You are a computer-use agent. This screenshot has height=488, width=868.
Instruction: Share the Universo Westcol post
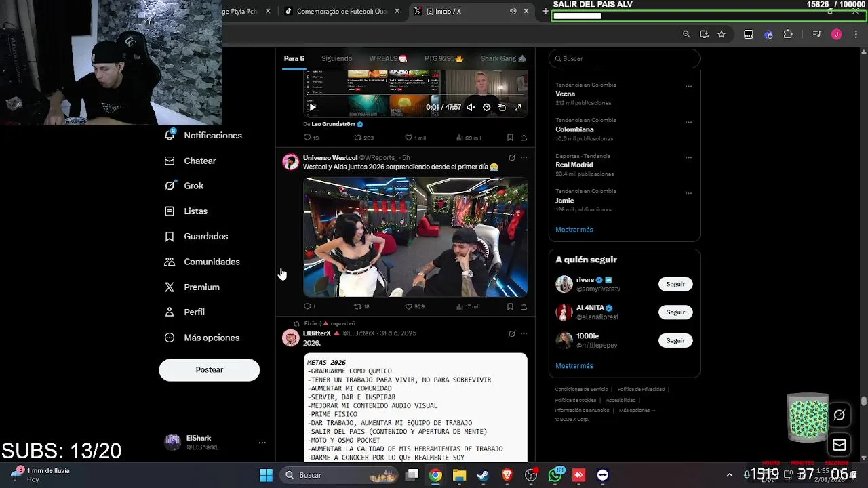[524, 306]
